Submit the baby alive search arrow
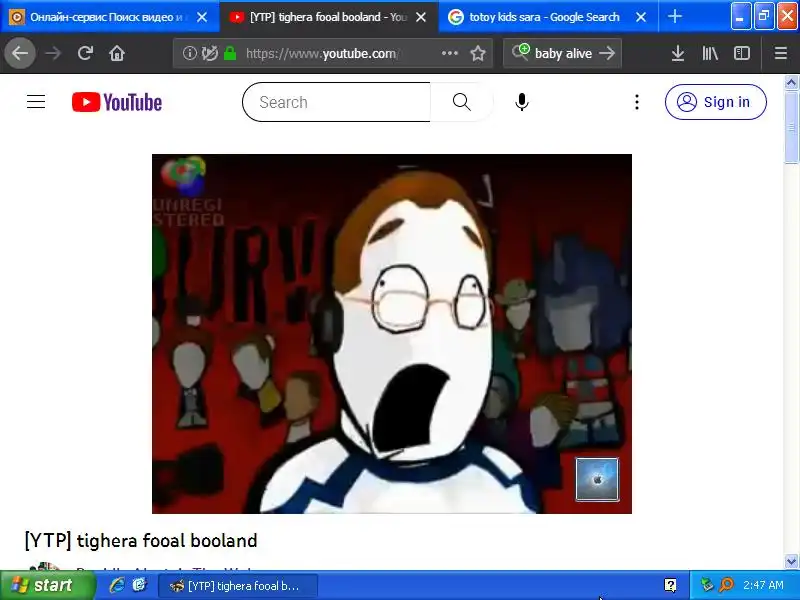 pos(607,53)
